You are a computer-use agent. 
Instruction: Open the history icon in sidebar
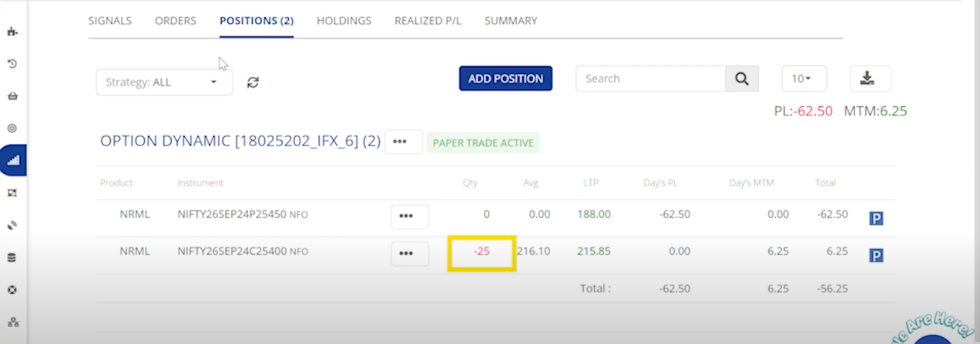pos(12,64)
